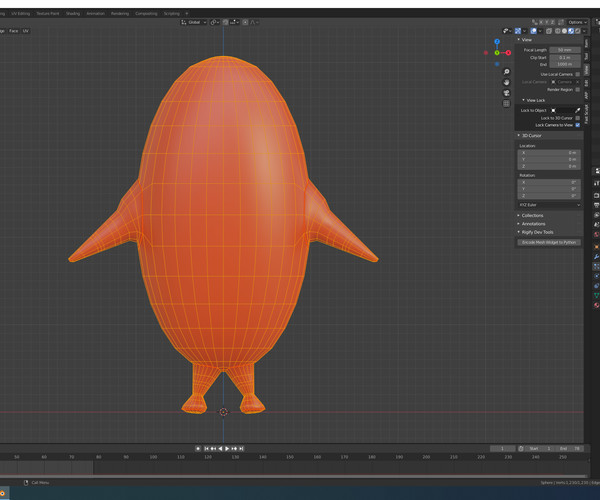Open the Options dropdown in header
The image size is (600, 500).
(577, 22)
